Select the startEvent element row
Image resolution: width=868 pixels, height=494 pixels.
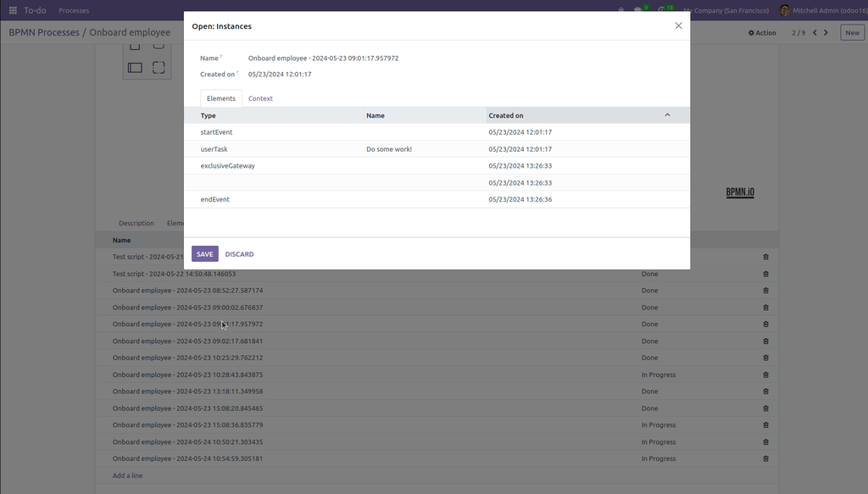[x=437, y=132]
